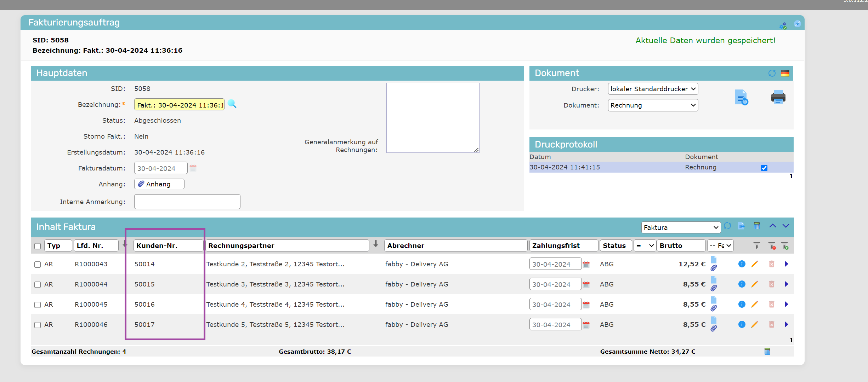Collapse section with the up chevron arrow
The width and height of the screenshot is (868, 382).
pos(772,226)
